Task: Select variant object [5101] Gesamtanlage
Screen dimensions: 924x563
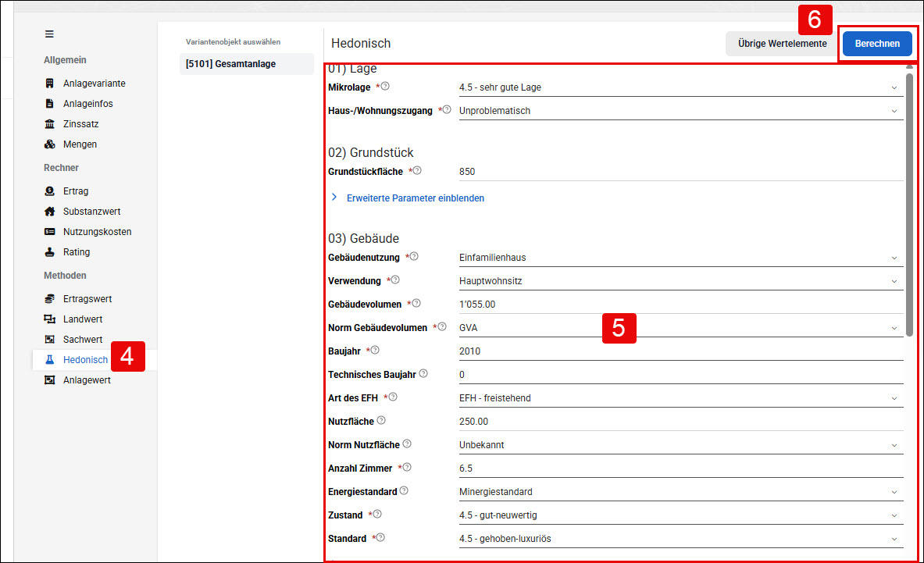Action: pyautogui.click(x=246, y=63)
